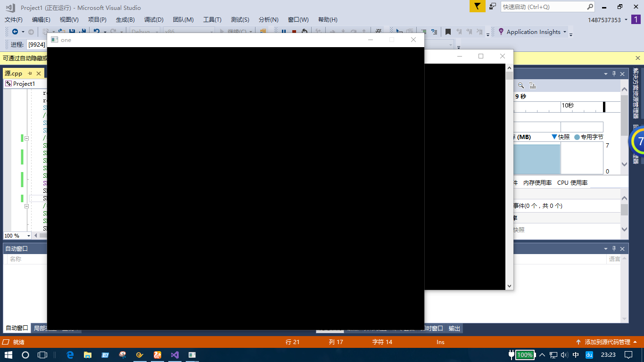Toggle auto-hide pin on the 自动窗口 panel
Image resolution: width=644 pixels, height=362 pixels.
[614, 248]
